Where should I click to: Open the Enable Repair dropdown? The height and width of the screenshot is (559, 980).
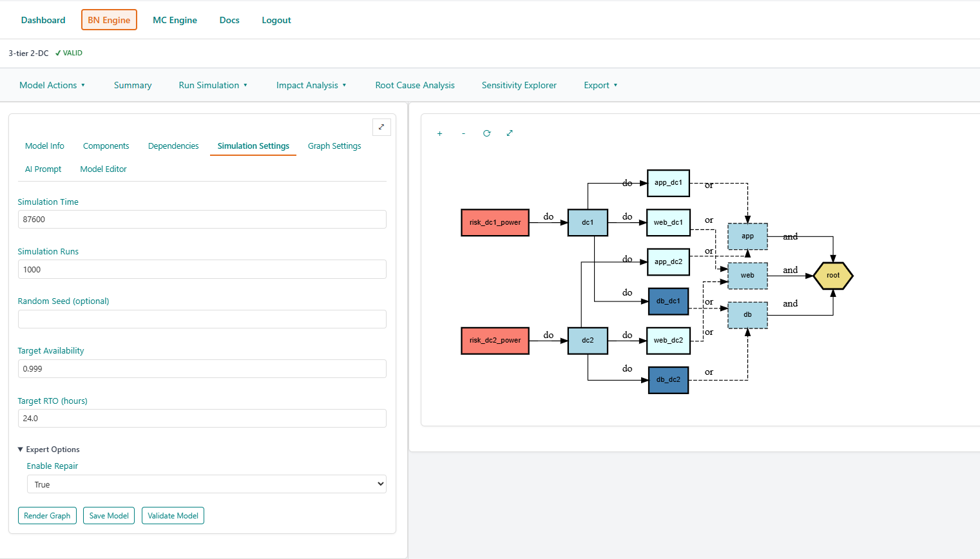pyautogui.click(x=206, y=484)
